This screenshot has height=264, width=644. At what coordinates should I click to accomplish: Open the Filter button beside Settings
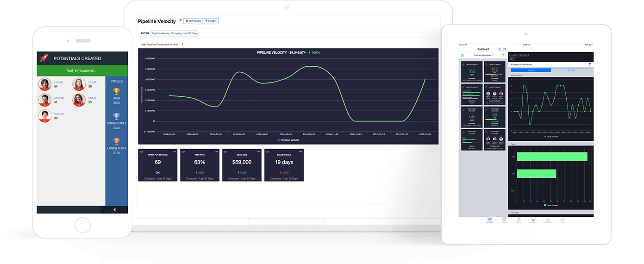pyautogui.click(x=211, y=21)
